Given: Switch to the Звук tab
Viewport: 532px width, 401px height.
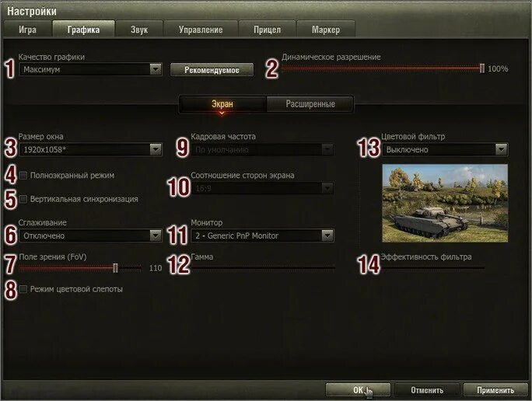Looking at the screenshot, I should 139,30.
